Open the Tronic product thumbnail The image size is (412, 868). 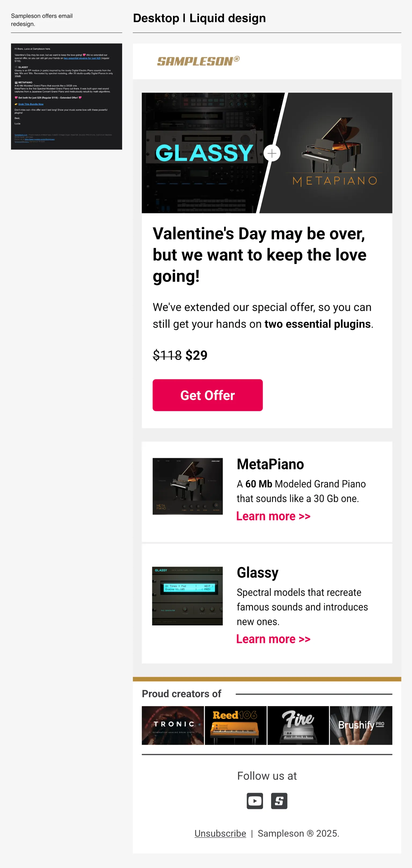(173, 725)
